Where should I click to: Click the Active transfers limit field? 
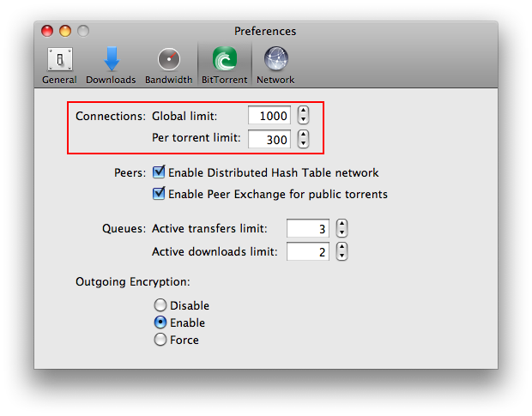pyautogui.click(x=308, y=228)
